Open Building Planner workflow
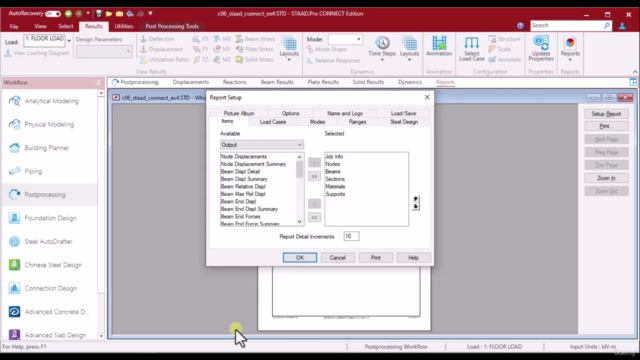Image resolution: width=640 pixels, height=360 pixels. pyautogui.click(x=50, y=148)
